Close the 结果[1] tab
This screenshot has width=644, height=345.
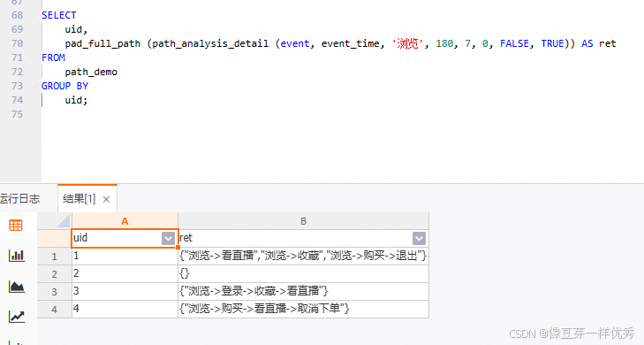pyautogui.click(x=106, y=199)
